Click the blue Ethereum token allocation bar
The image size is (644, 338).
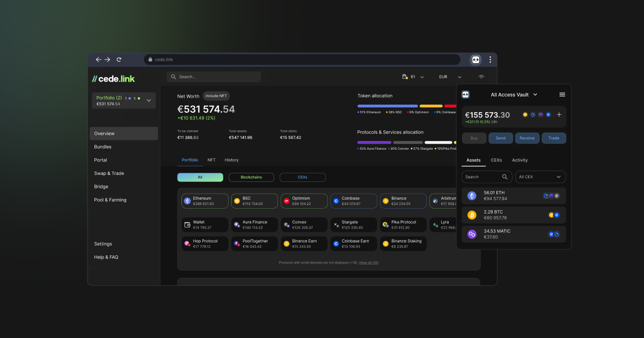click(387, 106)
